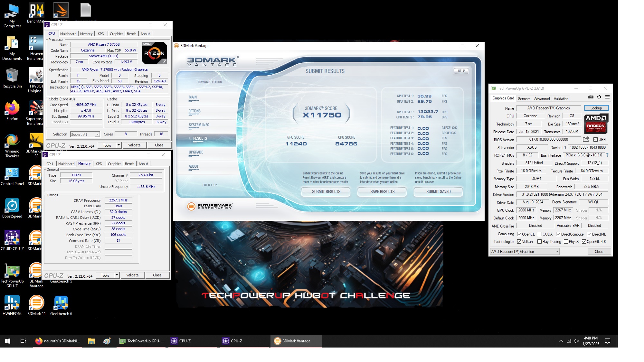Screen dimensions: 644x362
Task: Switch to the Sensors tab in GPU-Z
Action: tap(524, 99)
